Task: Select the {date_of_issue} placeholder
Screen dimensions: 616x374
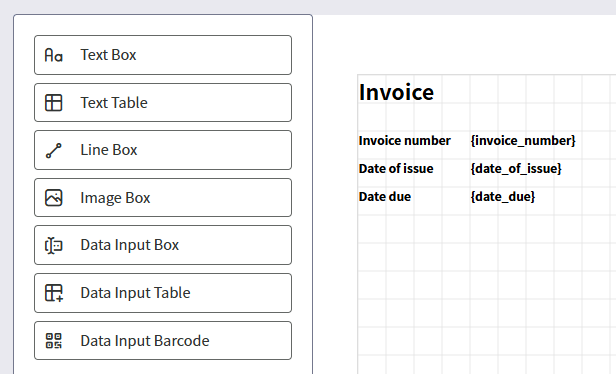Action: click(516, 169)
